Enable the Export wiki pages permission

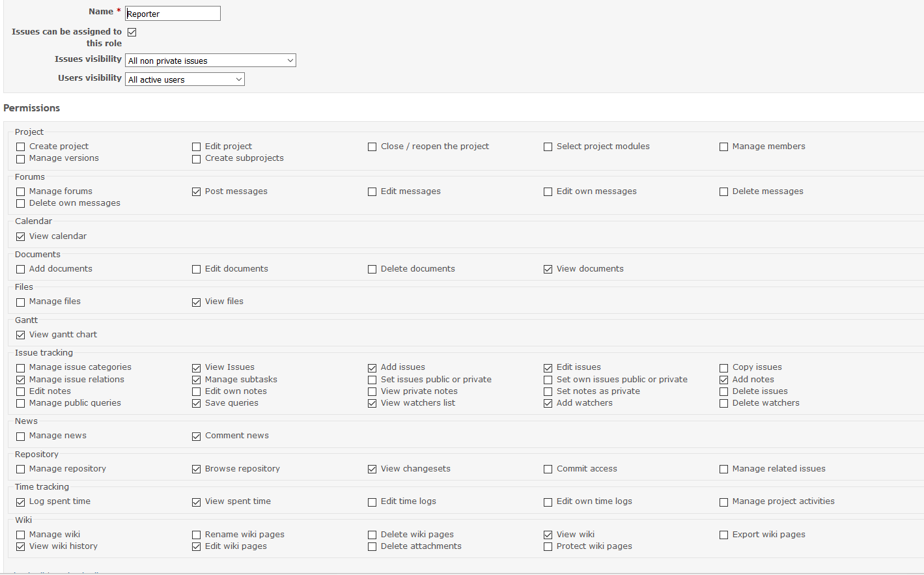pos(723,535)
